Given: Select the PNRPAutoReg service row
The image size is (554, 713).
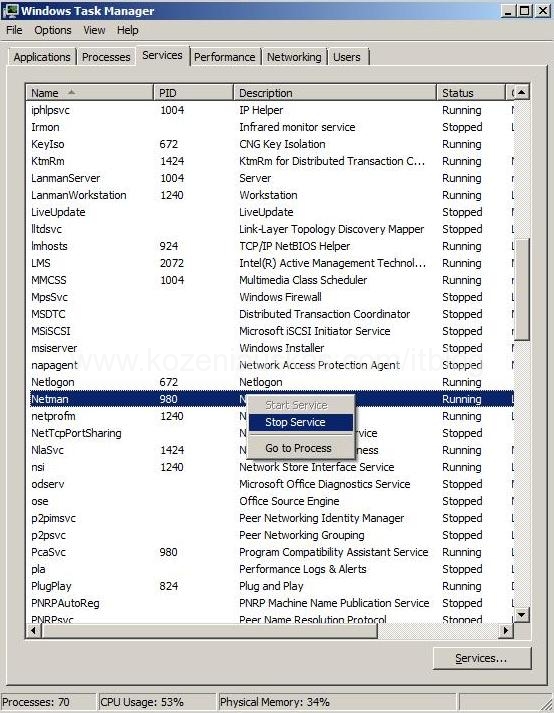Looking at the screenshot, I should (272, 603).
